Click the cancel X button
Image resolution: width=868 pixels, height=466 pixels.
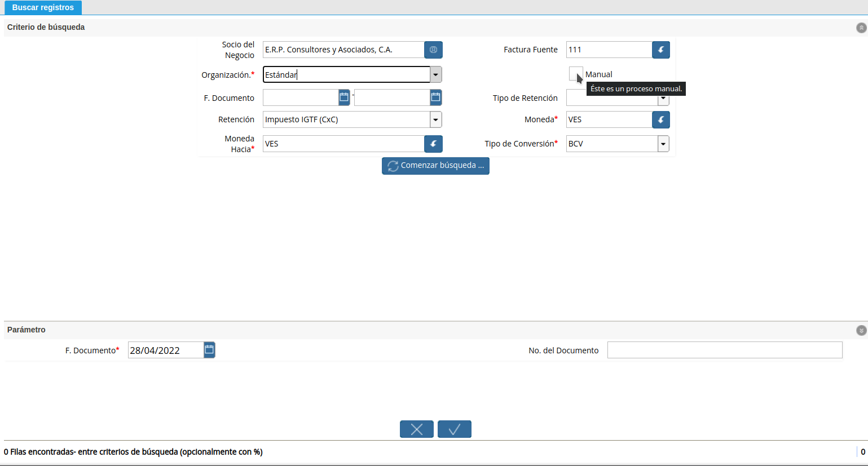pyautogui.click(x=417, y=429)
